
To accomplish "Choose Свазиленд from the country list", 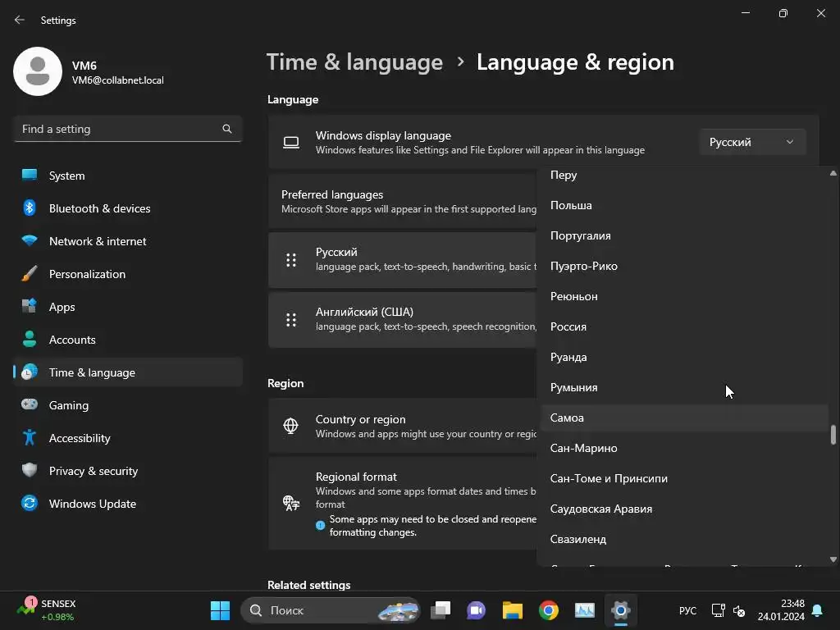I will click(683, 540).
